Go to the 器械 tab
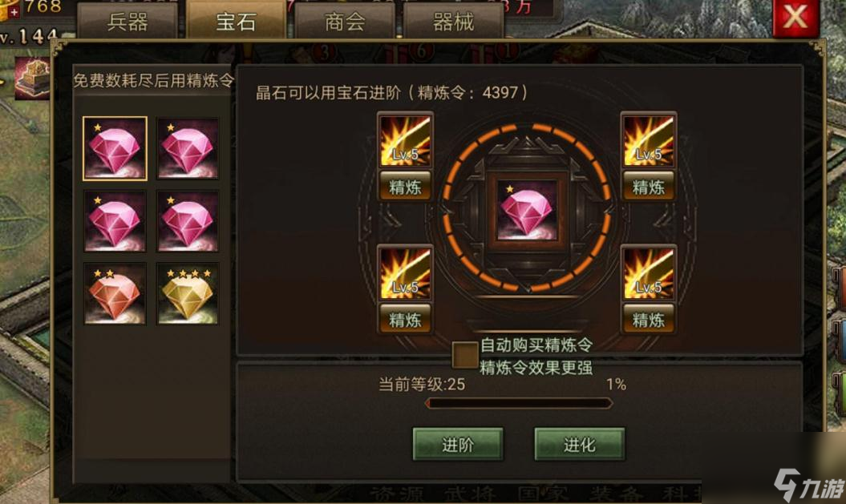 click(x=453, y=22)
